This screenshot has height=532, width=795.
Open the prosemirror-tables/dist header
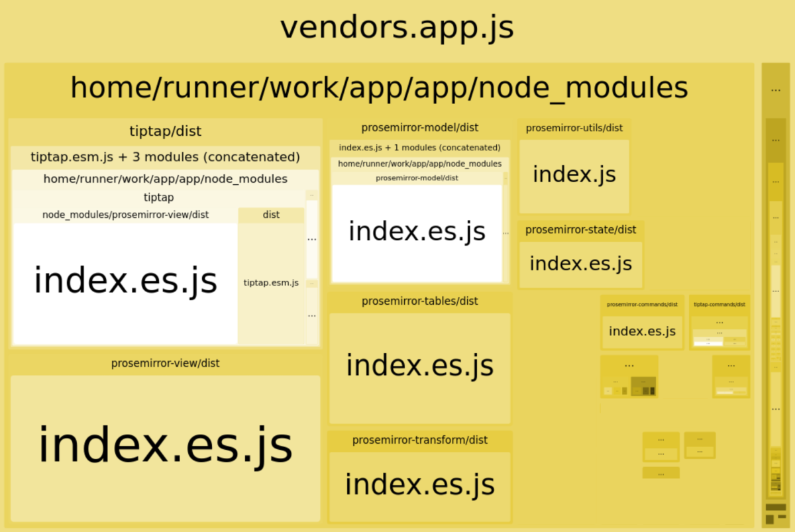pyautogui.click(x=419, y=301)
